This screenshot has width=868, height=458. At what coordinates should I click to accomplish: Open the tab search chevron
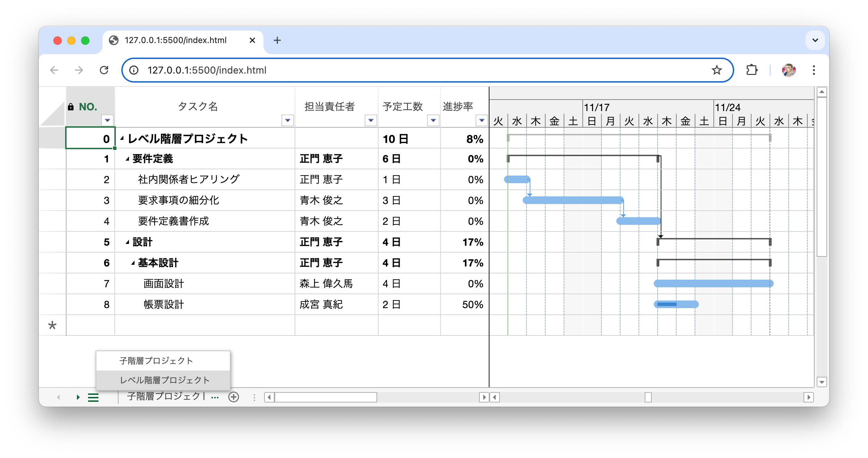tap(815, 40)
